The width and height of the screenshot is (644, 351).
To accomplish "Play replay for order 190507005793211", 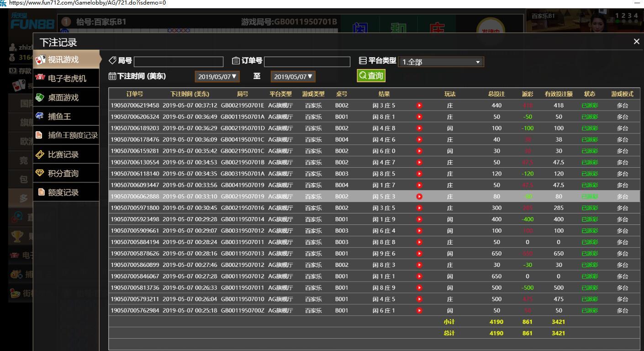I will pyautogui.click(x=419, y=299).
